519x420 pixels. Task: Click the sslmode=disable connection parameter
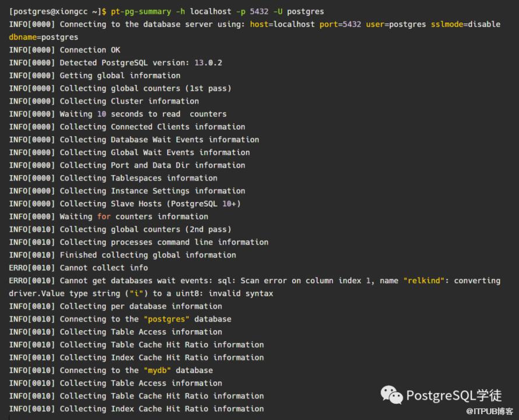(465, 24)
